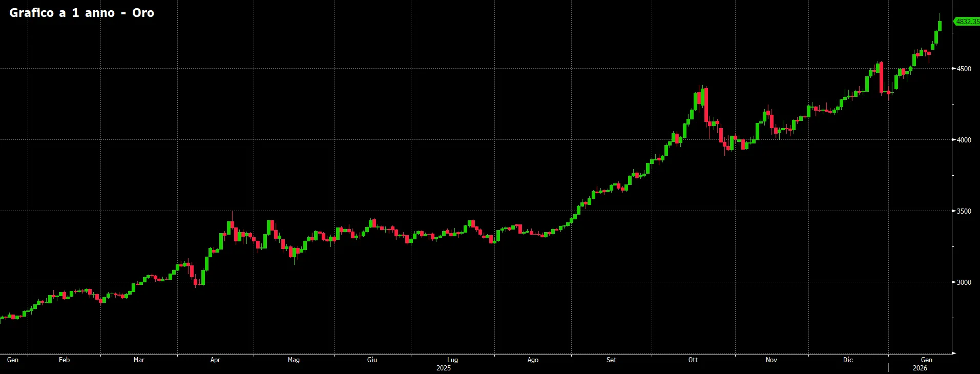Viewport: 980px width, 374px height.
Task: Click the 2025 year label on time axis
Action: pyautogui.click(x=444, y=368)
